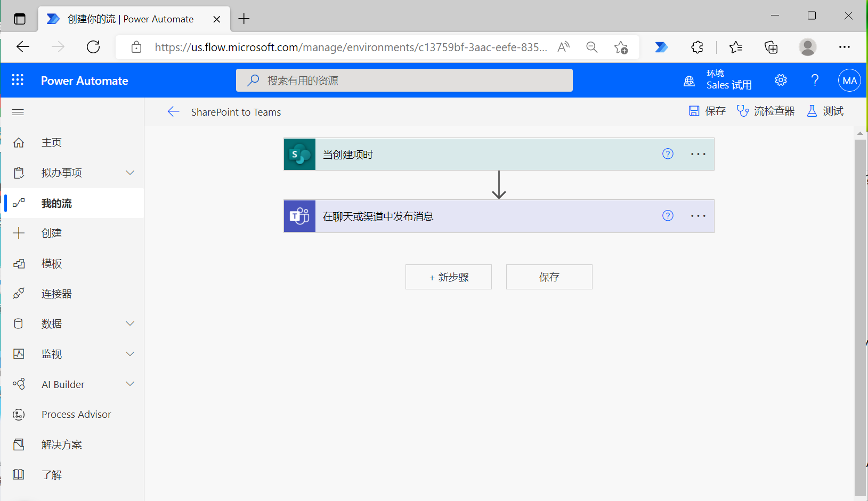Click the browser profile avatar

pos(808,47)
